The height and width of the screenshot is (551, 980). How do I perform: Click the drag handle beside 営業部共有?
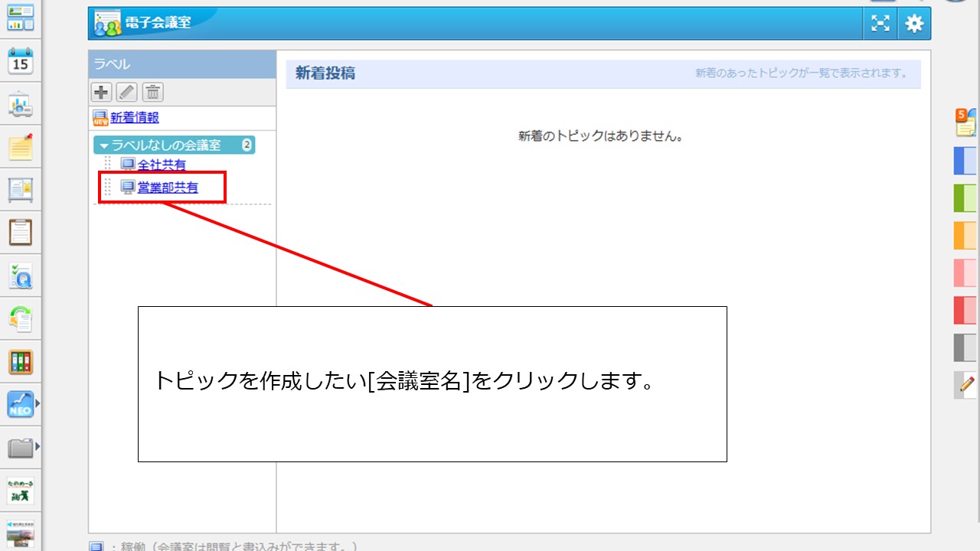[x=108, y=187]
